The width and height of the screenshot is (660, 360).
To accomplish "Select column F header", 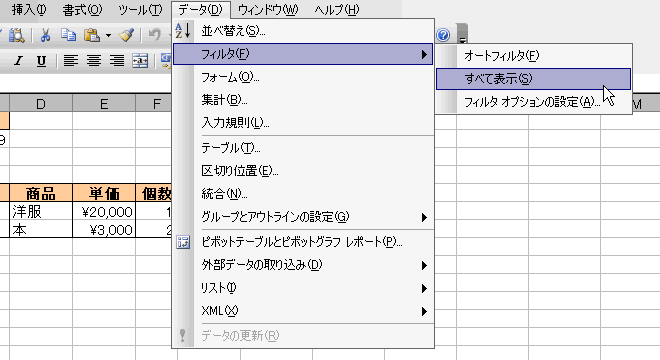I will pos(154,103).
